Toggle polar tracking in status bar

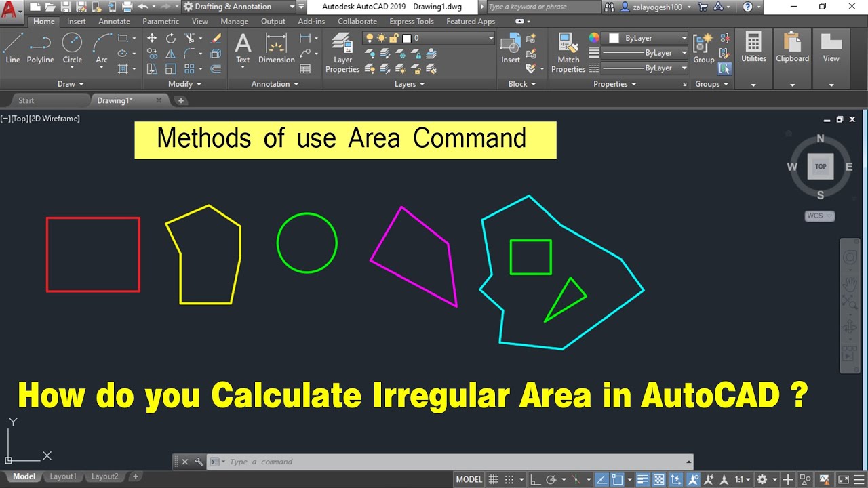pos(552,479)
